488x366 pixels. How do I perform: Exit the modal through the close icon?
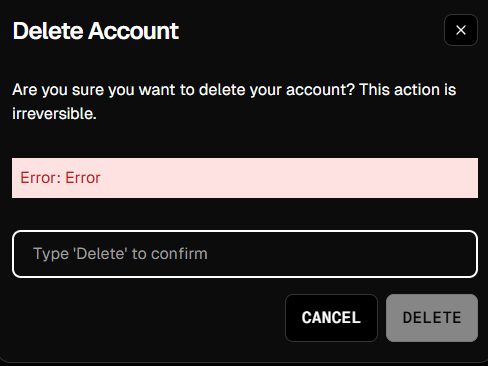[461, 30]
